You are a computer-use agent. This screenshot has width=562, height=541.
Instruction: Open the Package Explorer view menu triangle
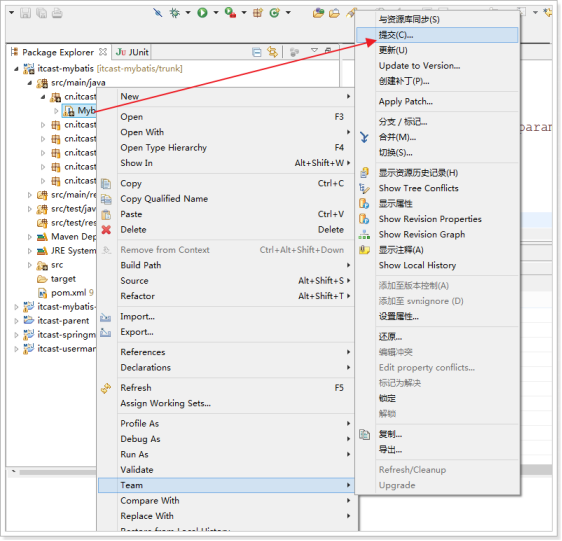point(314,51)
